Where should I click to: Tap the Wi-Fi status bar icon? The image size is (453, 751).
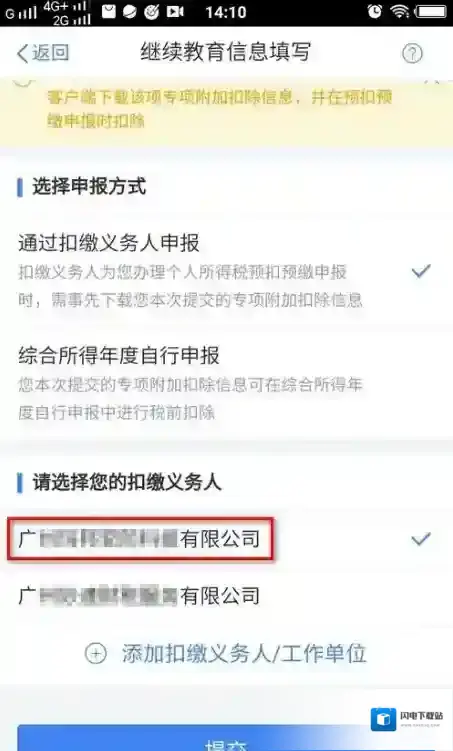coord(399,11)
